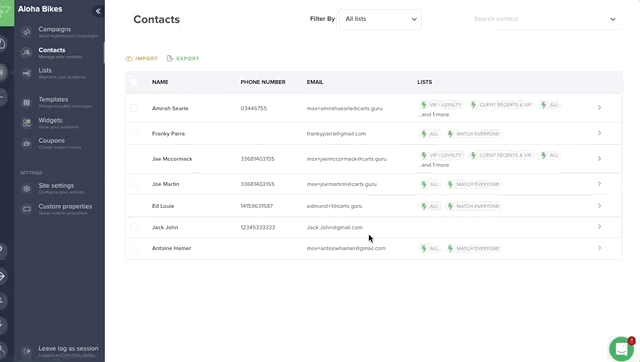Expand Ed Louie row chevron
This screenshot has width=640, height=362.
pyautogui.click(x=599, y=206)
